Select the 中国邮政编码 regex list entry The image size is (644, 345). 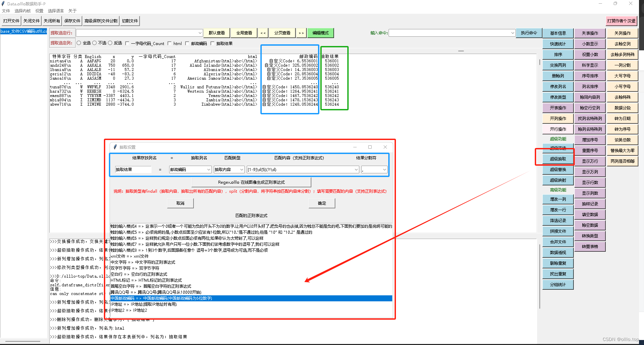pyautogui.click(x=251, y=298)
